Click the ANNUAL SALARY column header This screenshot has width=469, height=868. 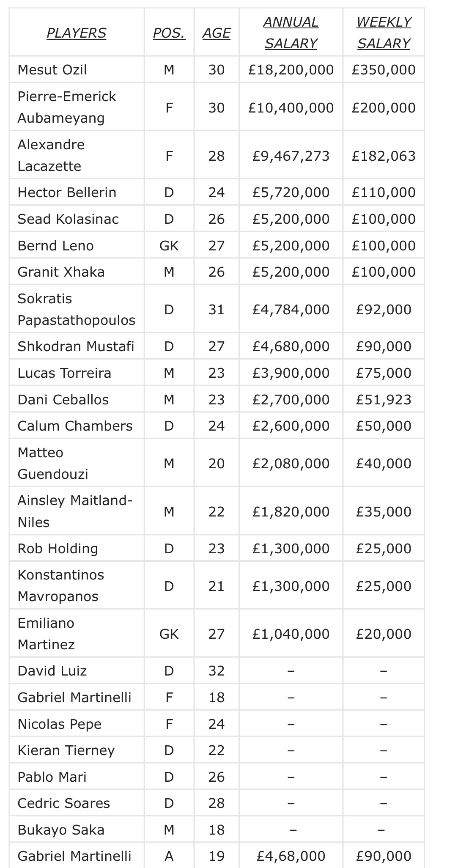(291, 33)
